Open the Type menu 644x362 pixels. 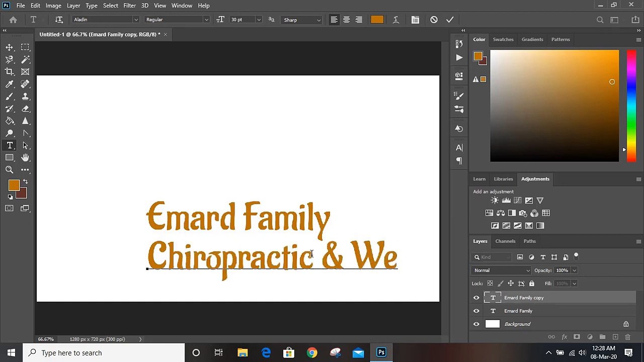tap(92, 6)
